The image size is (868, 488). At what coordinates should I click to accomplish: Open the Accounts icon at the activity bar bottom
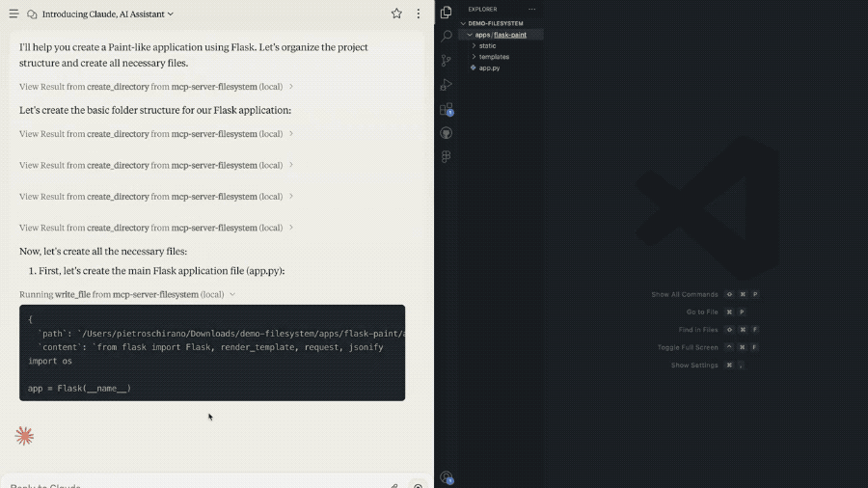coord(447,477)
